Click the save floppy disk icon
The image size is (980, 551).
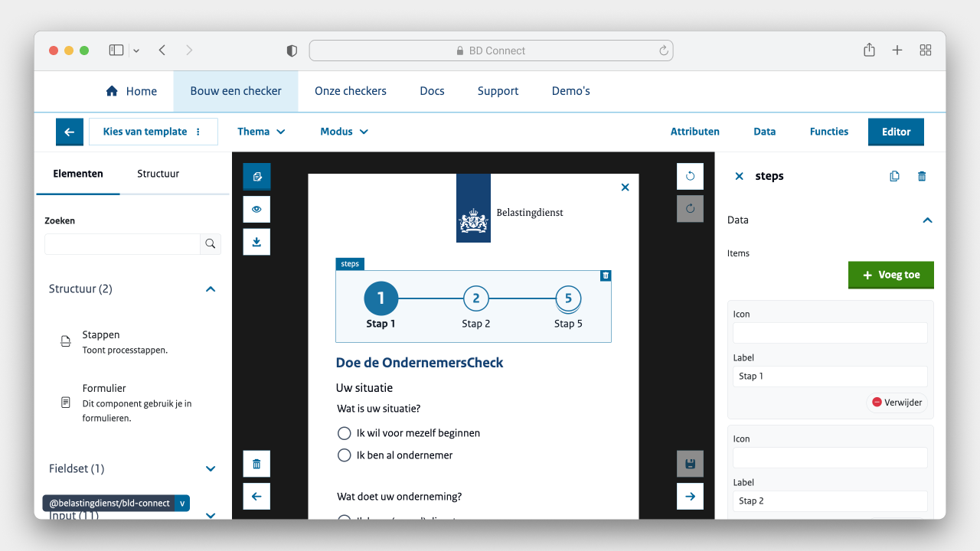coord(690,464)
